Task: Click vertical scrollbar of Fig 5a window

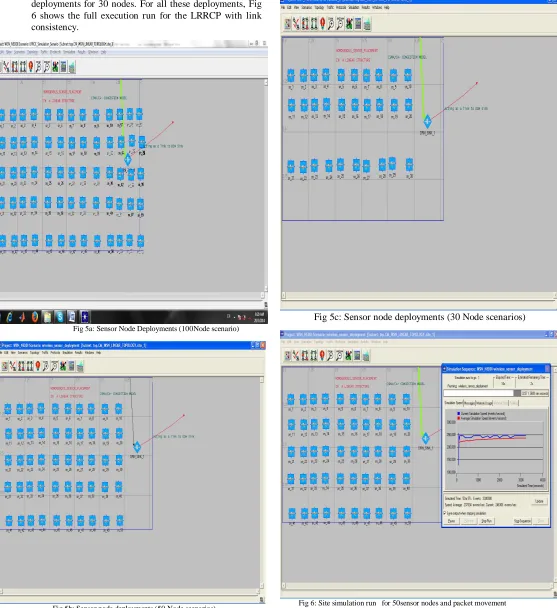Action: coord(266,186)
